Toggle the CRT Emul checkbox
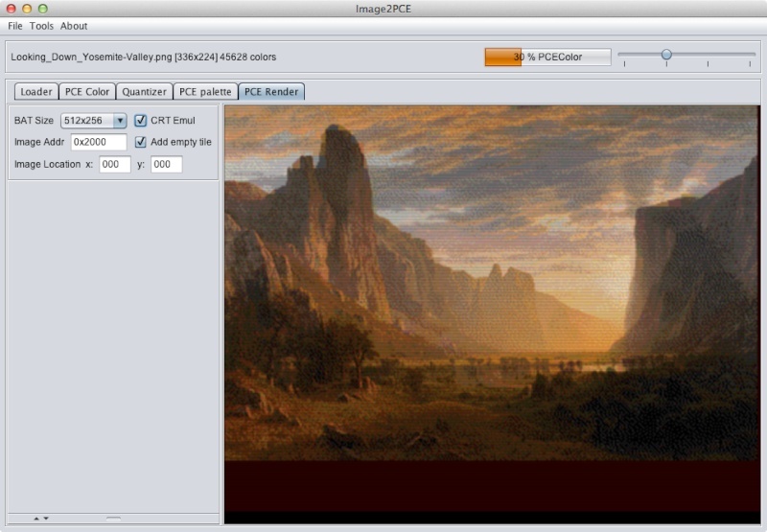Viewport: 767px width, 532px height. (140, 120)
